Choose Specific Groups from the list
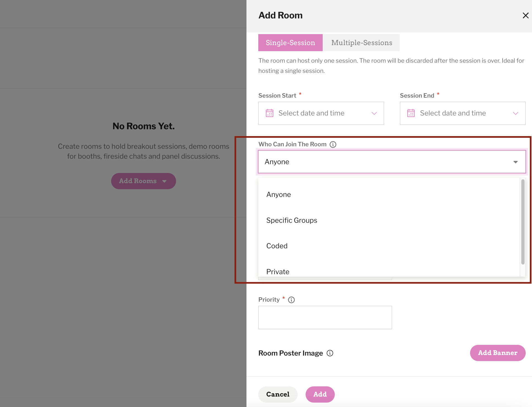The width and height of the screenshot is (532, 407). pos(389,220)
